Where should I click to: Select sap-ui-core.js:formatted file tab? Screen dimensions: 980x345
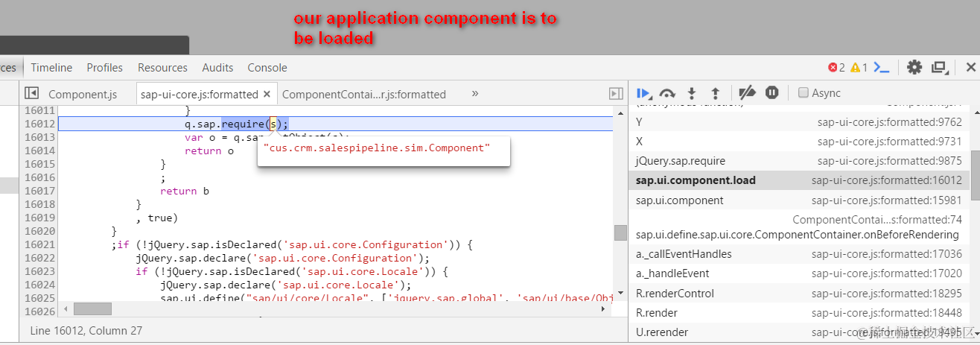pyautogui.click(x=199, y=94)
